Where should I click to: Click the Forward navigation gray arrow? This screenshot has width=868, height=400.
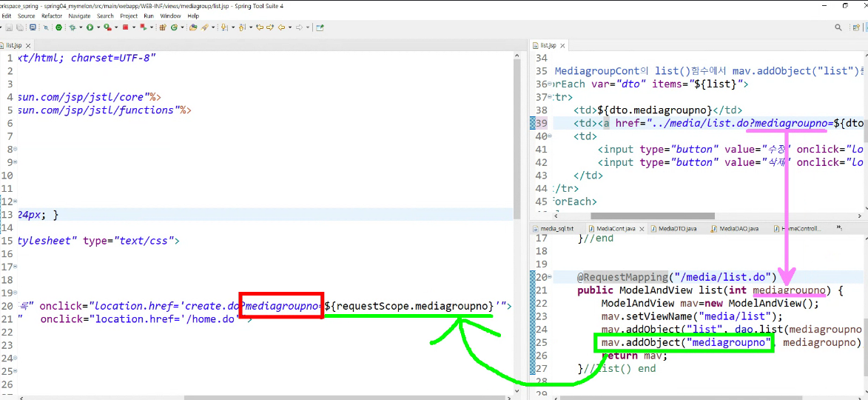point(299,27)
